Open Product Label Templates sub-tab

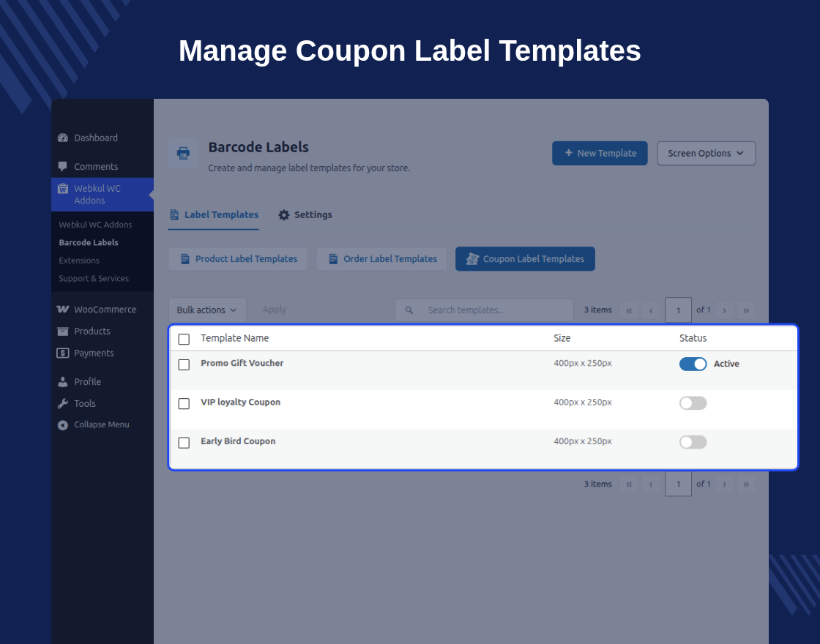pyautogui.click(x=238, y=259)
